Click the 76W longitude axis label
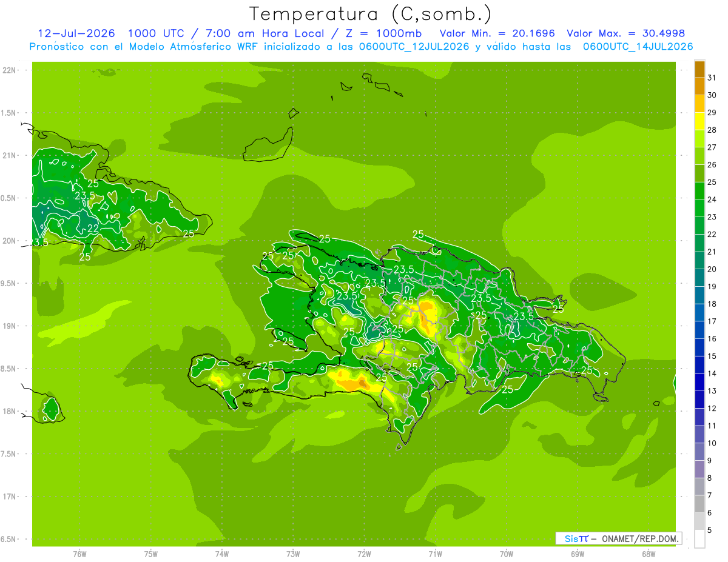Screen dimensions: 728x562 79,554
